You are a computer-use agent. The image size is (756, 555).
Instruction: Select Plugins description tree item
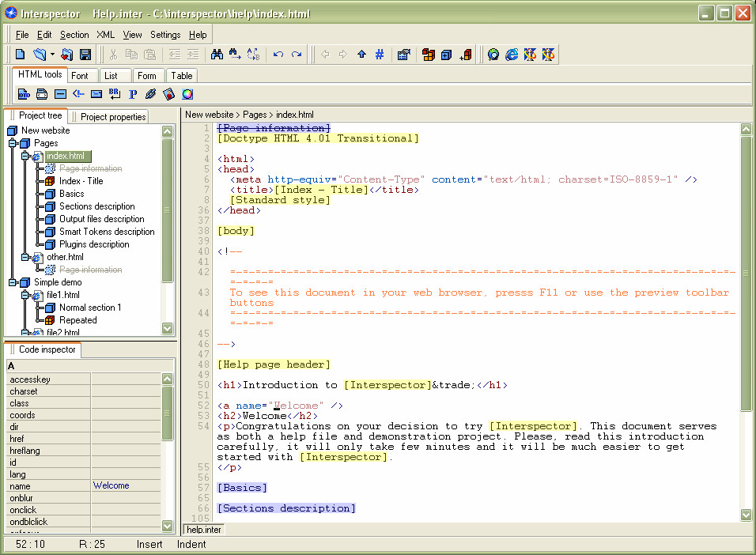click(94, 244)
